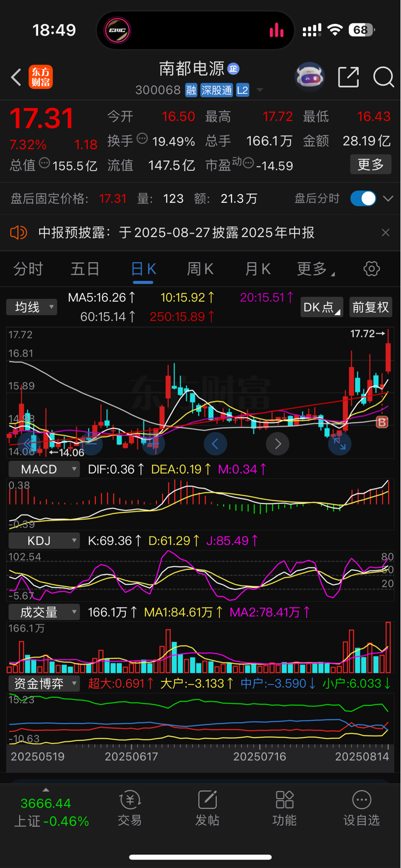Image resolution: width=401 pixels, height=868 pixels.
Task: Tap the 盘后固定价格 17.31 value
Action: coord(113,199)
